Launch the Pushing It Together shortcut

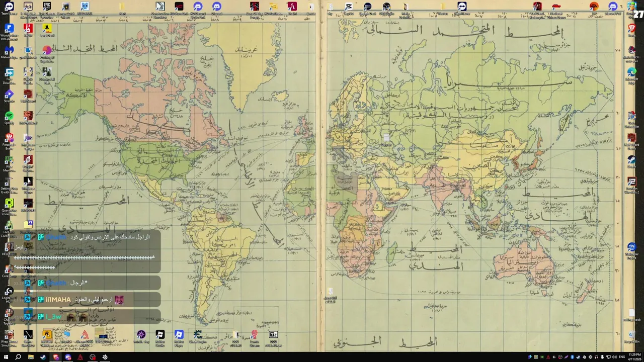(x=47, y=52)
